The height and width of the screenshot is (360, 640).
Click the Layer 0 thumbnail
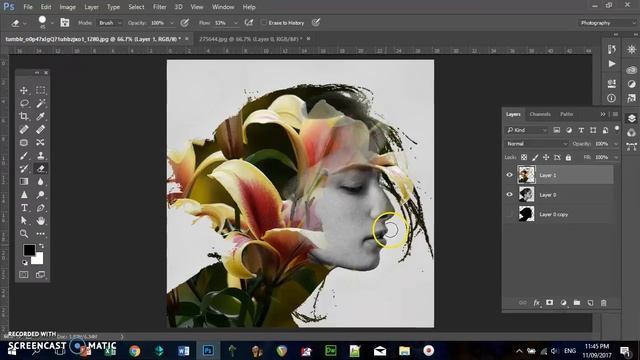[x=526, y=195]
